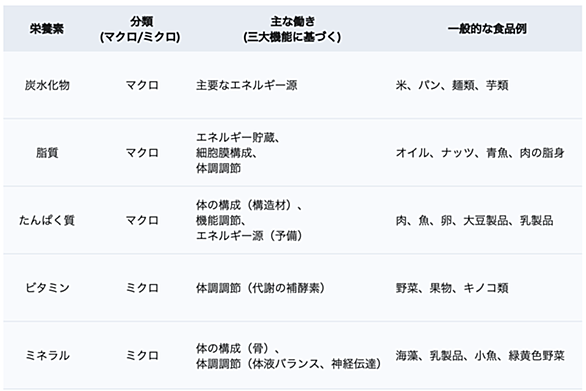Click the 米、パン、麺類、芋類 cell
Image resolution: width=586 pixels, height=391 pixels.
(452, 85)
